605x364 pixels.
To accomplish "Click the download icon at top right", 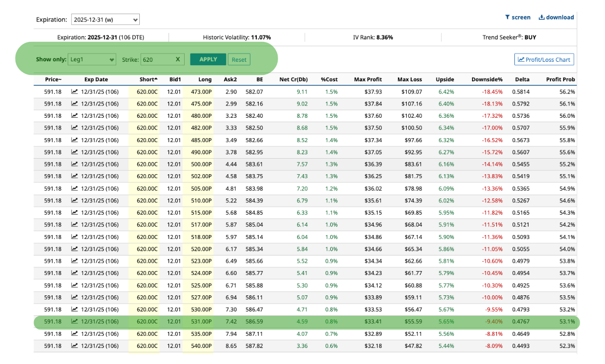I will 541,17.
